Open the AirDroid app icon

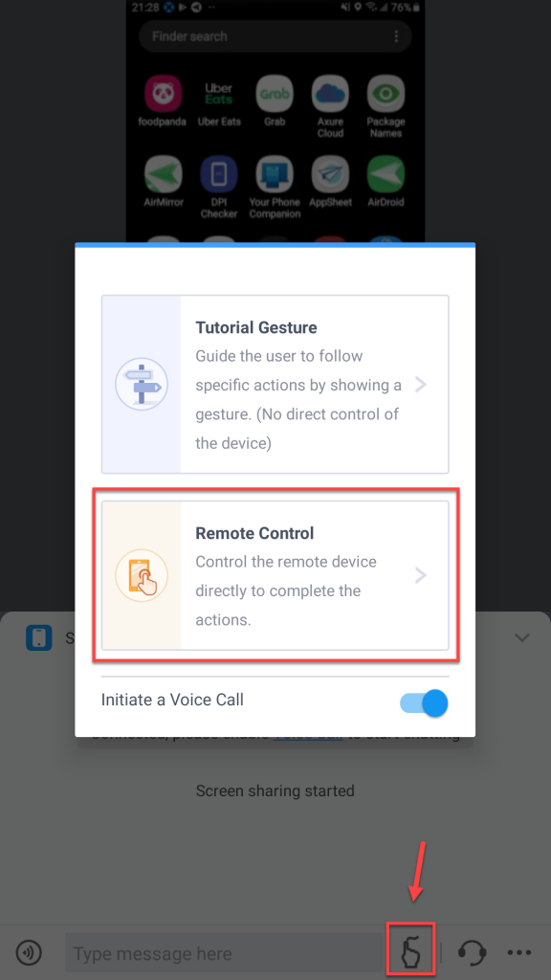pyautogui.click(x=386, y=174)
